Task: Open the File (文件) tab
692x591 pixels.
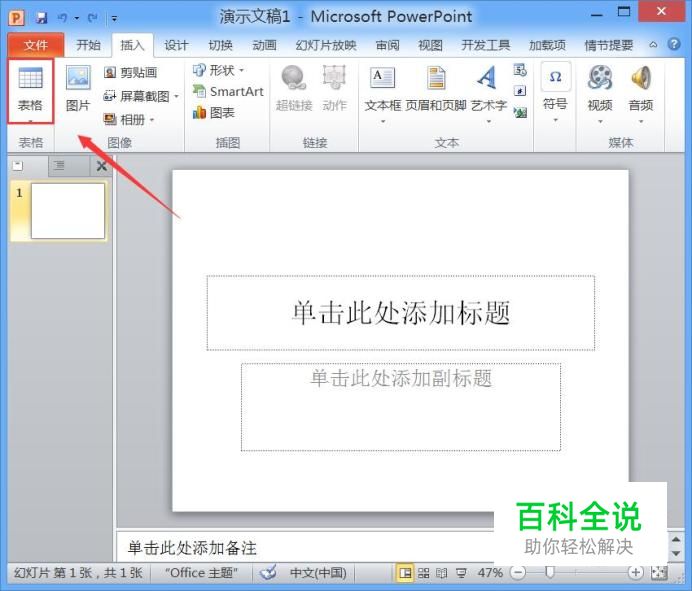Action: tap(36, 45)
